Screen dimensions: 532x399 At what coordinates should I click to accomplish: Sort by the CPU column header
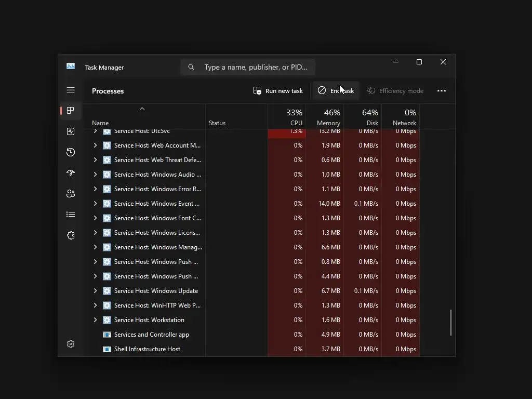[287, 116]
